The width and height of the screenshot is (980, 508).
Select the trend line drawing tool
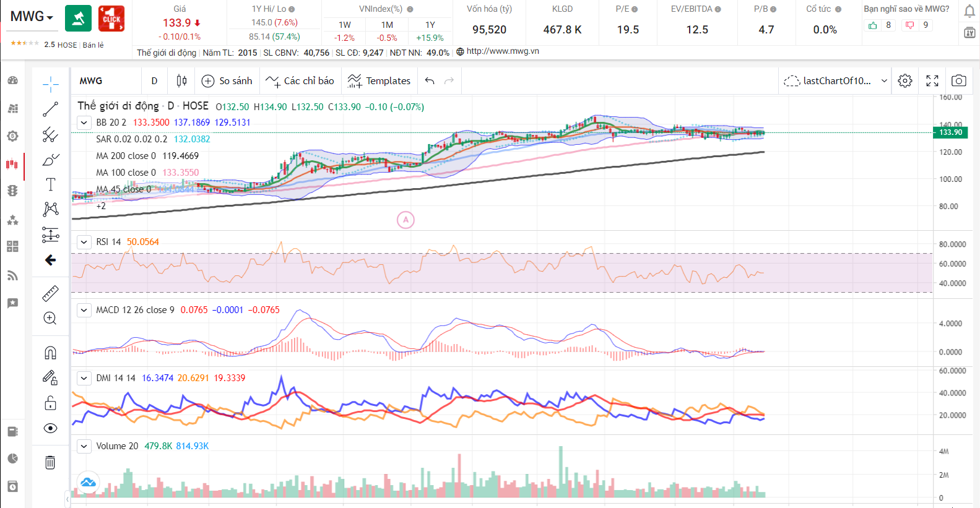[x=51, y=110]
